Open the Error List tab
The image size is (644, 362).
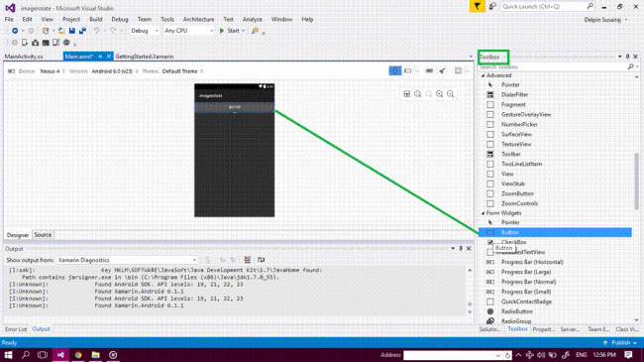point(16,329)
